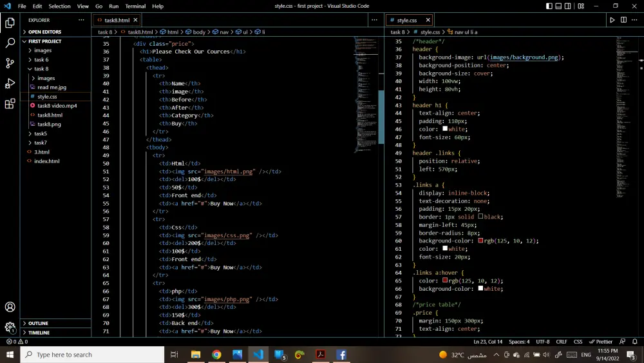This screenshot has height=363, width=644.
Task: Open the Terminal menu
Action: pos(135,6)
